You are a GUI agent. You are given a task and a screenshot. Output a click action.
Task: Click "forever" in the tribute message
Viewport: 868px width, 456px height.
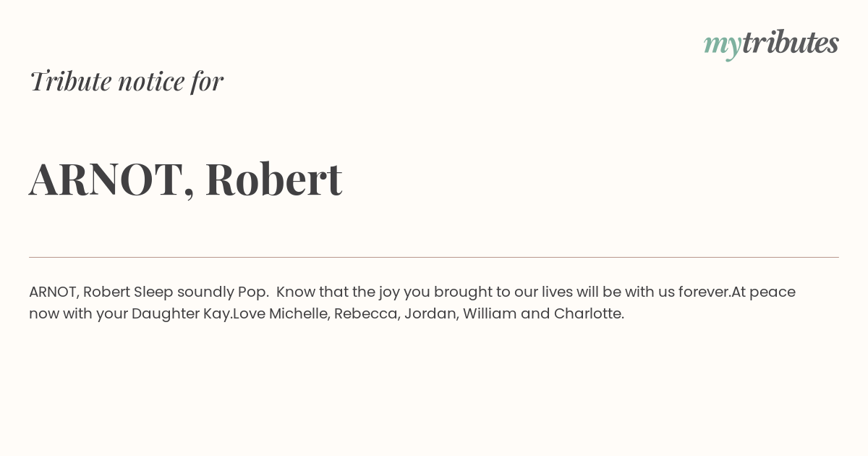(703, 292)
